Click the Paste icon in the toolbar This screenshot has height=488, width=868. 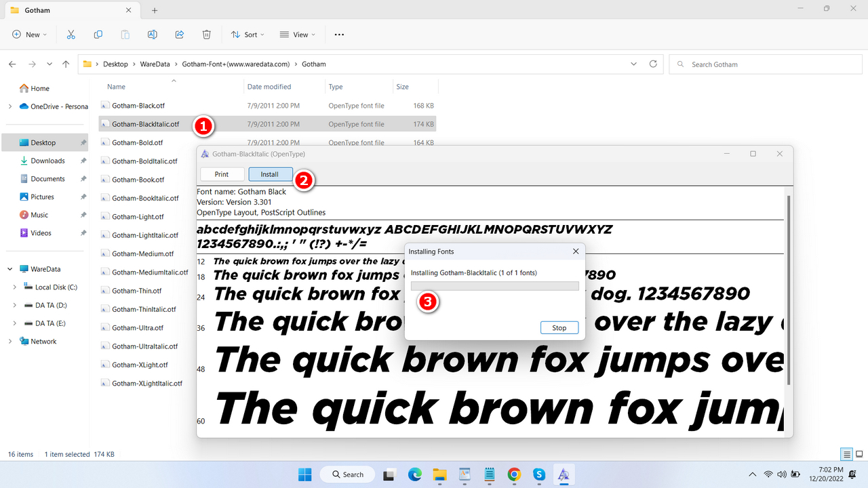(x=125, y=34)
